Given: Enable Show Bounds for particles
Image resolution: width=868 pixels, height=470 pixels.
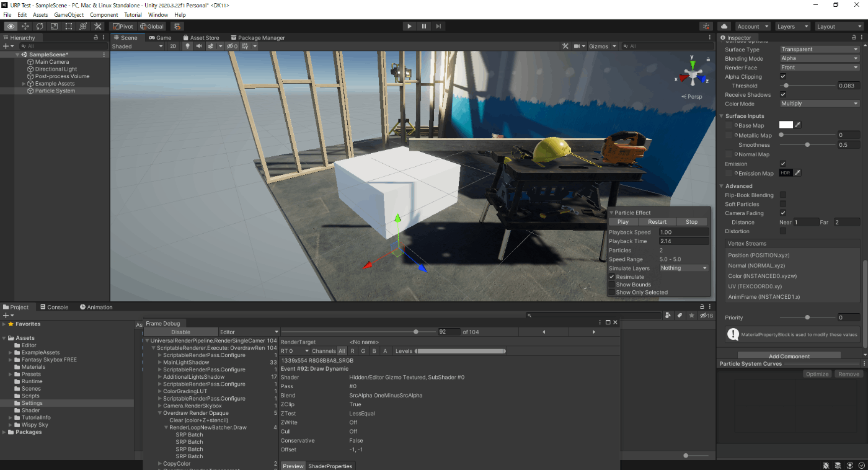Looking at the screenshot, I should (612, 285).
